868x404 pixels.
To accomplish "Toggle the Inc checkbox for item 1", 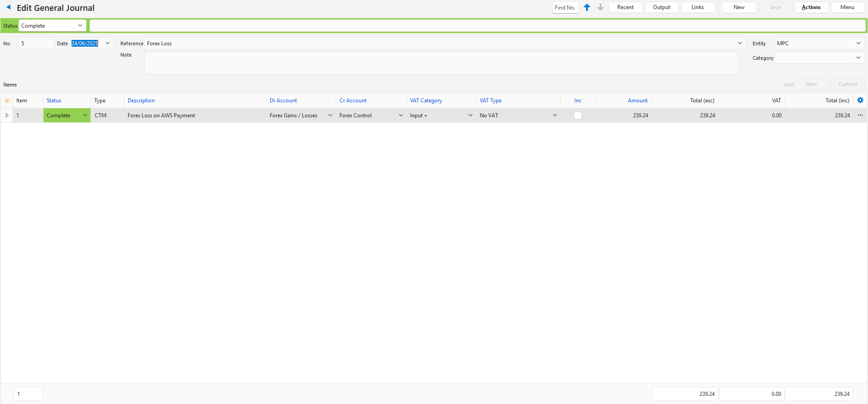I will click(578, 115).
